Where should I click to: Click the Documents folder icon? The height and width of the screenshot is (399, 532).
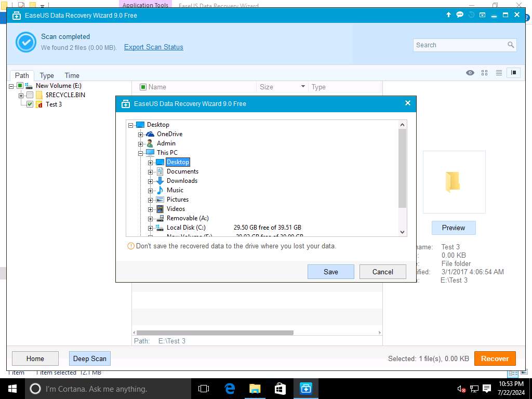pyautogui.click(x=160, y=171)
